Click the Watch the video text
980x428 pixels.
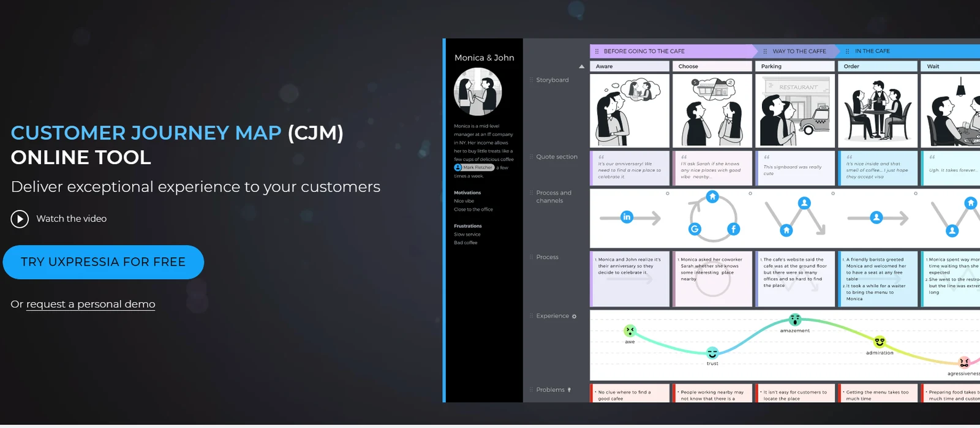71,219
